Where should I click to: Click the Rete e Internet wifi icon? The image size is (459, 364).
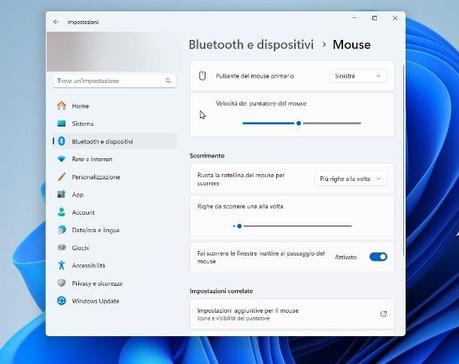pyautogui.click(x=61, y=159)
